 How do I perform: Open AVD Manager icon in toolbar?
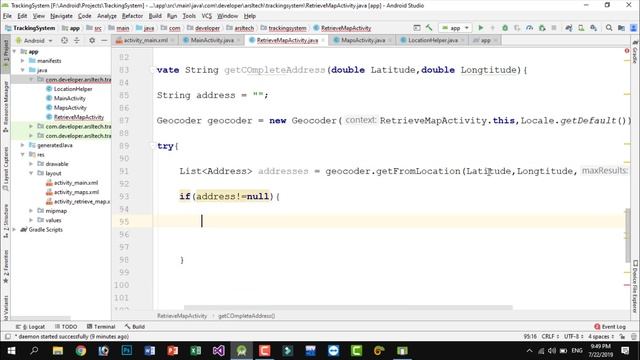click(x=581, y=28)
